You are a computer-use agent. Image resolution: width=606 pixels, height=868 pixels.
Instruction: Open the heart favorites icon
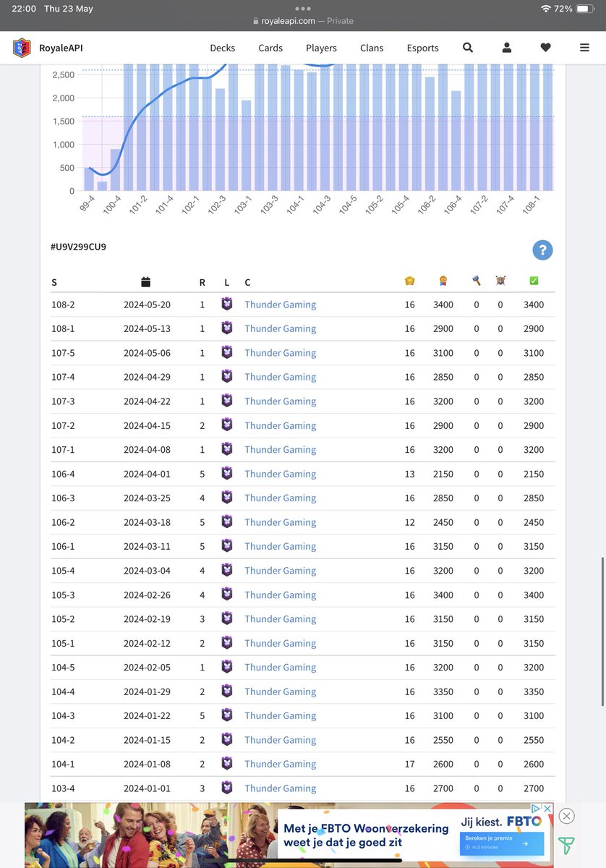[546, 48]
